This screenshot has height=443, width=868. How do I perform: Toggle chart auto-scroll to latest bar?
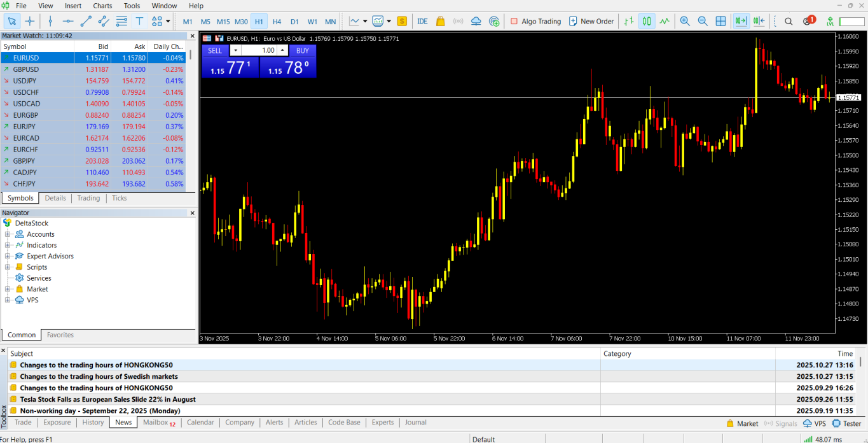[x=741, y=21]
